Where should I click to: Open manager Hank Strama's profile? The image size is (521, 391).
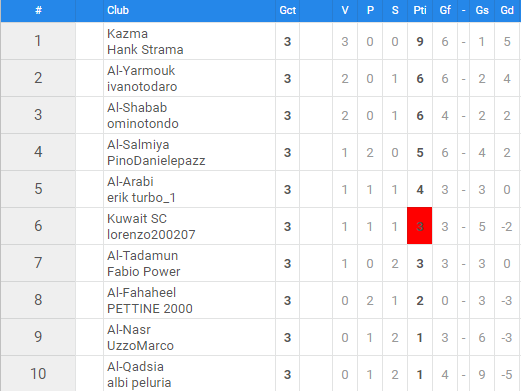coord(145,50)
